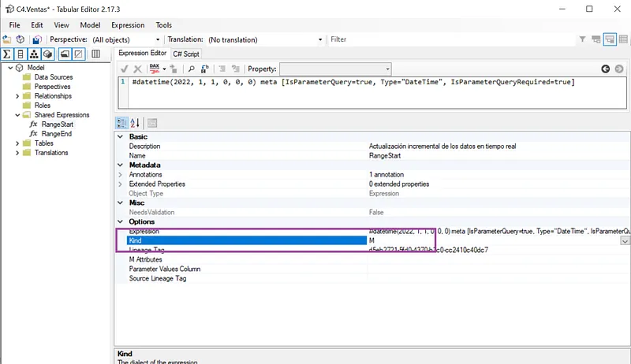The height and width of the screenshot is (364, 631).
Task: Select the RangeStart shared expression
Action: (x=57, y=124)
